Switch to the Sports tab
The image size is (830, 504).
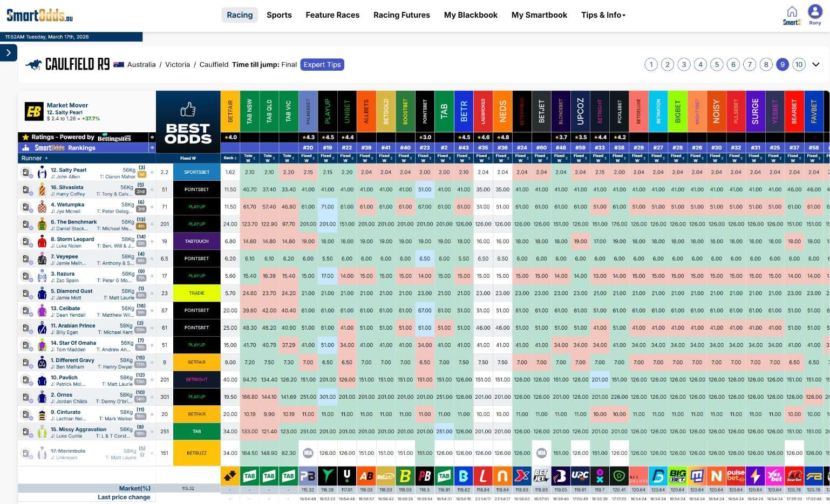[x=279, y=15]
